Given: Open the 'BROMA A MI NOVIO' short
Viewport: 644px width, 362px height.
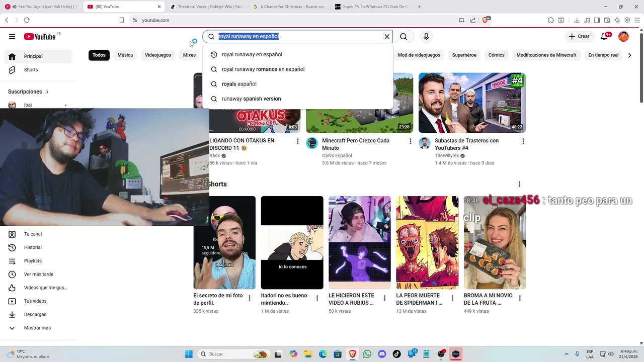Looking at the screenshot, I should (495, 243).
